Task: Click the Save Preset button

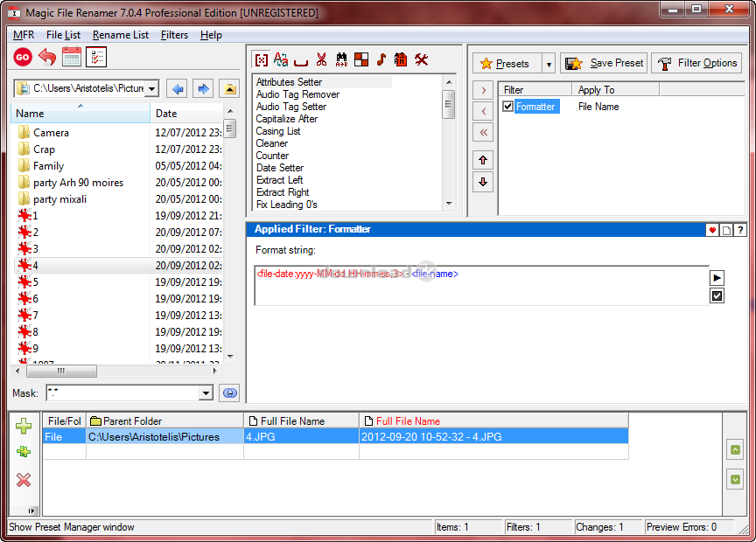Action: pos(604,64)
